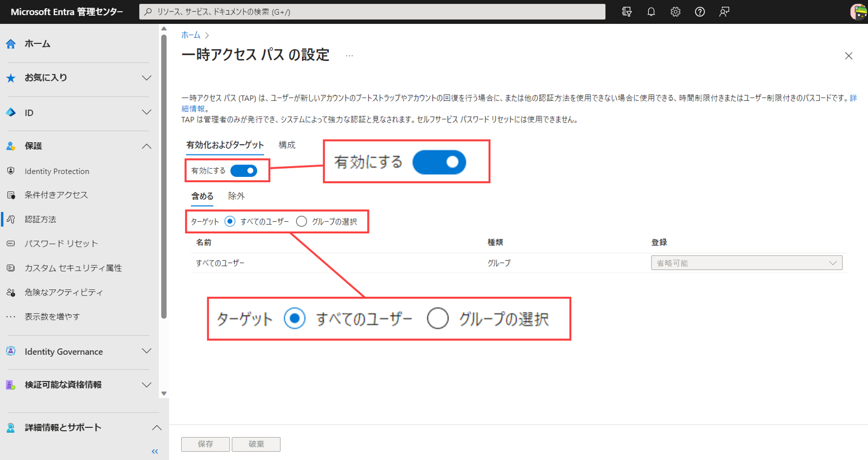
Task: Click the resource search input field
Action: coord(372,11)
